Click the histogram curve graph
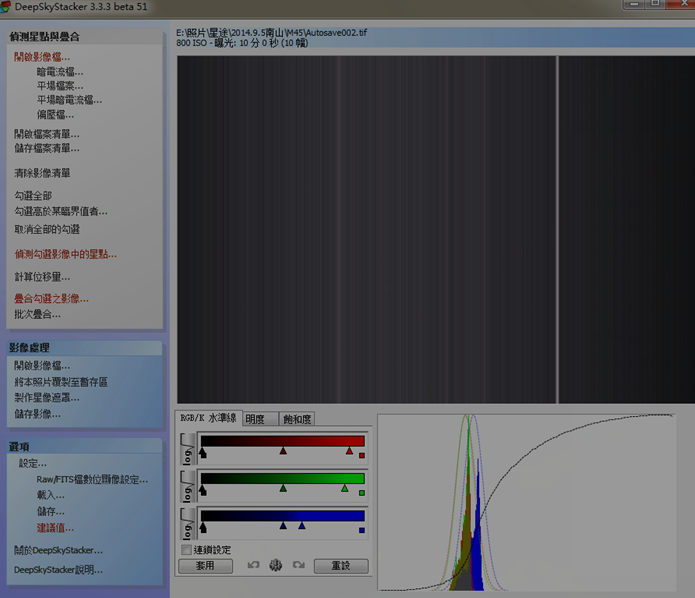This screenshot has width=695, height=598. 527,502
